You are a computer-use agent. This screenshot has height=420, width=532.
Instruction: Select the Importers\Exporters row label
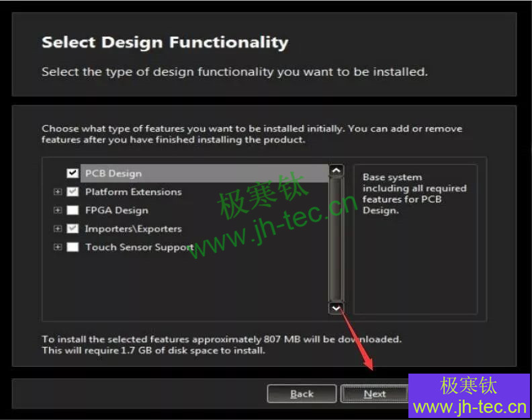(x=134, y=229)
